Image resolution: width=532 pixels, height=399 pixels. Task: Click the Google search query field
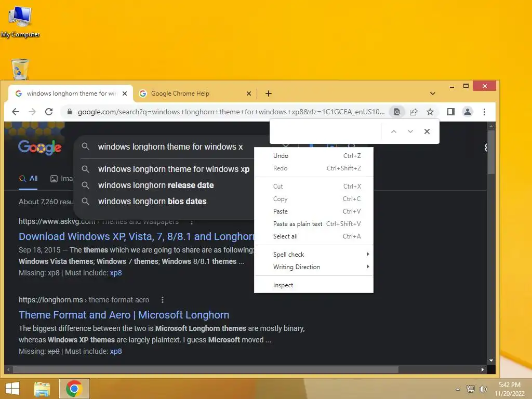point(170,147)
